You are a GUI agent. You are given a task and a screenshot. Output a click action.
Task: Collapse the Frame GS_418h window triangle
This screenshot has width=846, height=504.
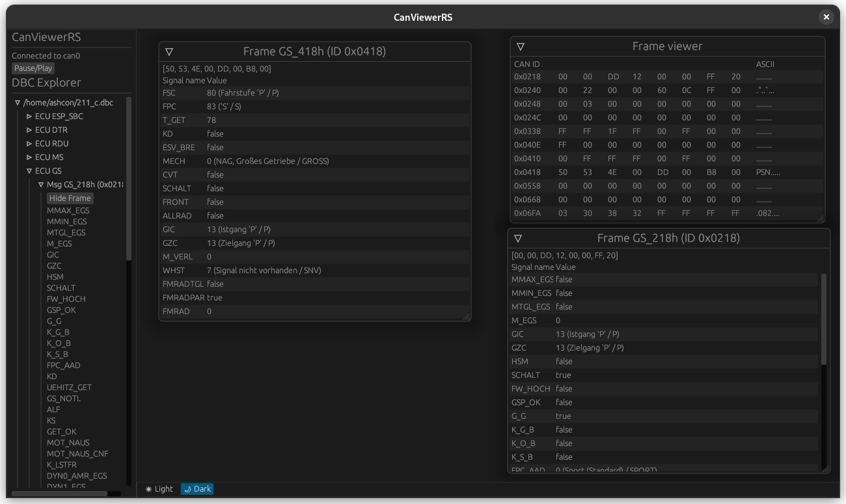click(169, 52)
